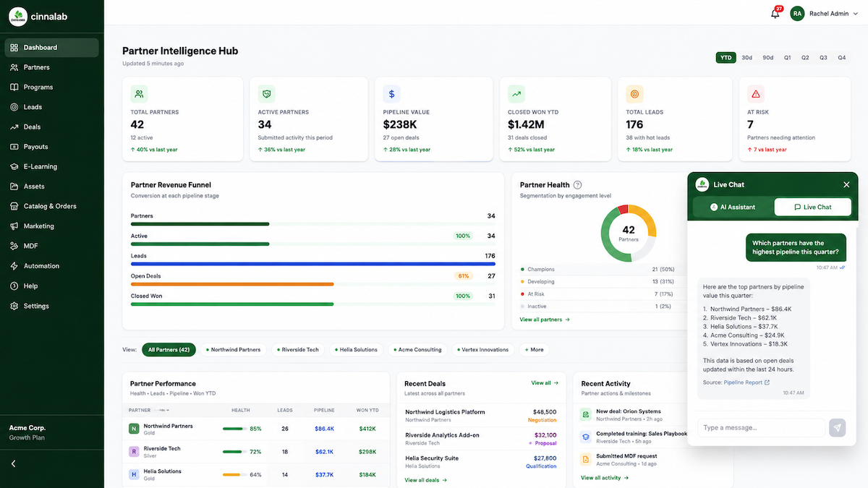The width and height of the screenshot is (868, 488).
Task: Expand the More partner filters
Action: (534, 350)
